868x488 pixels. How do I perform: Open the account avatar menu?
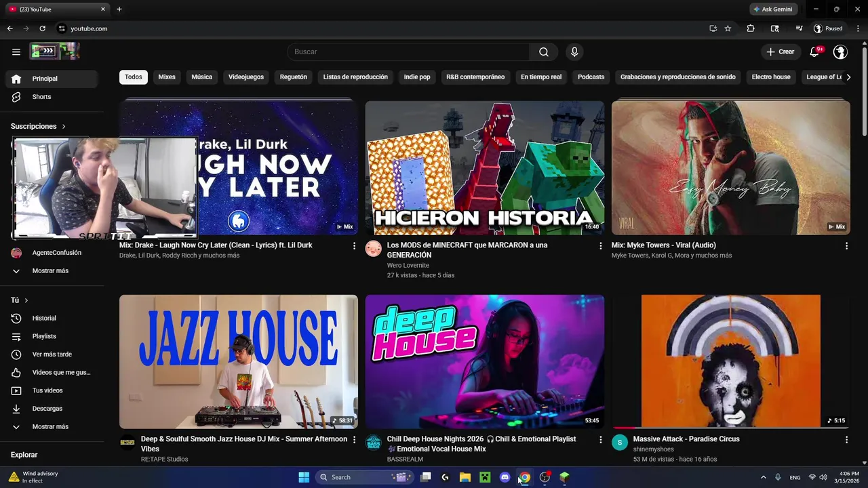point(840,52)
